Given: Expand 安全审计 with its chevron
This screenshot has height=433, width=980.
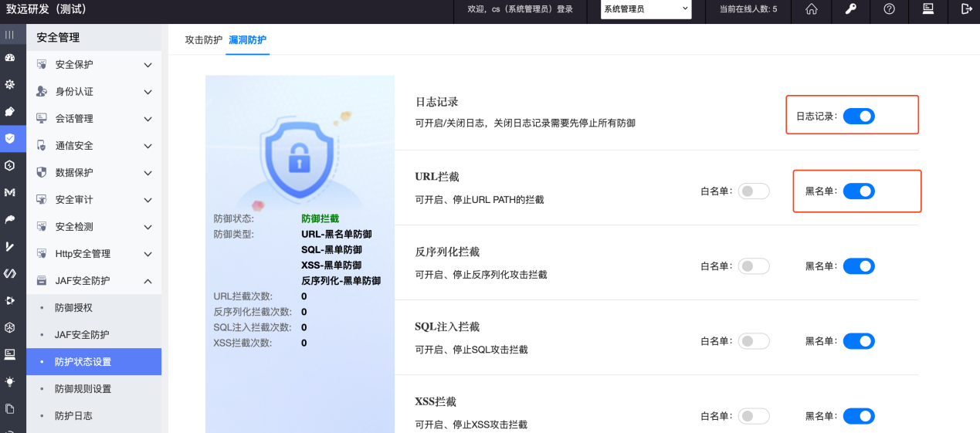Looking at the screenshot, I should point(148,200).
